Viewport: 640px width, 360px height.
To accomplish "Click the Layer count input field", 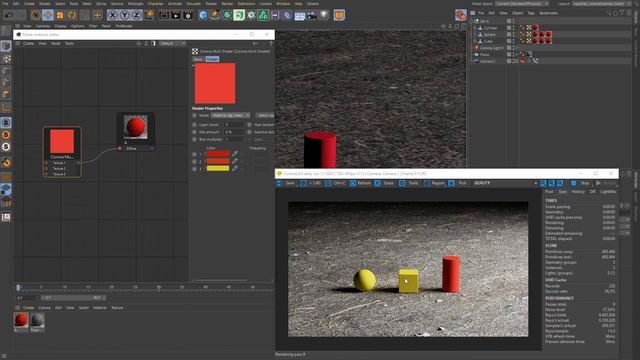I will pyautogui.click(x=234, y=124).
